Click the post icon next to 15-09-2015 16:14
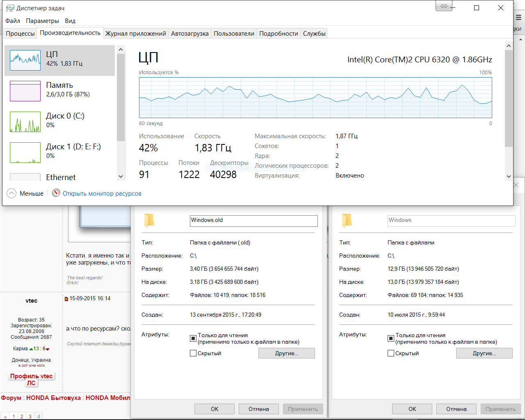 [x=66, y=299]
